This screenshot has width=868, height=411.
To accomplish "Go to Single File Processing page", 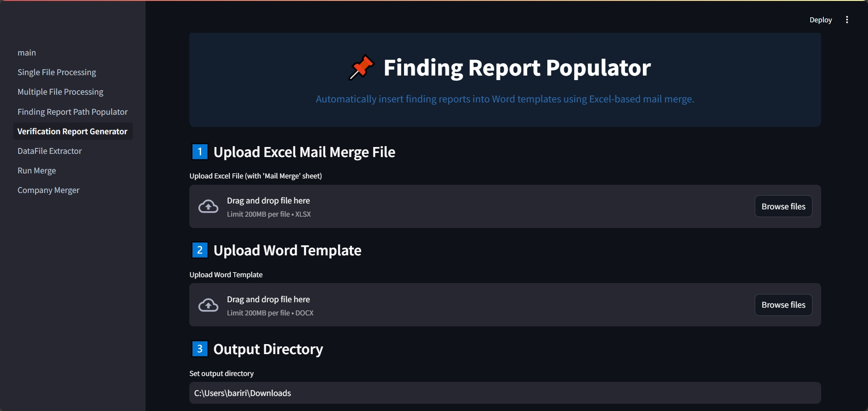I will pyautogui.click(x=57, y=72).
